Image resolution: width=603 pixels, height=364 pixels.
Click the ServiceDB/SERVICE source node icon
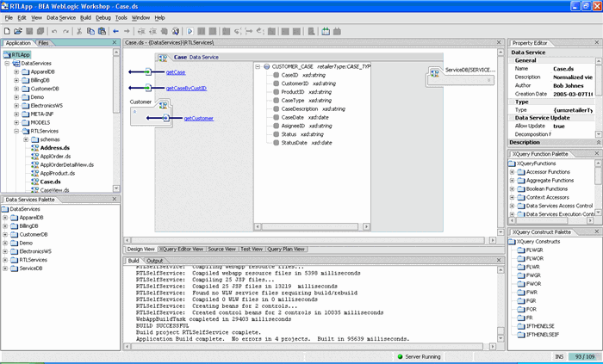(x=435, y=72)
